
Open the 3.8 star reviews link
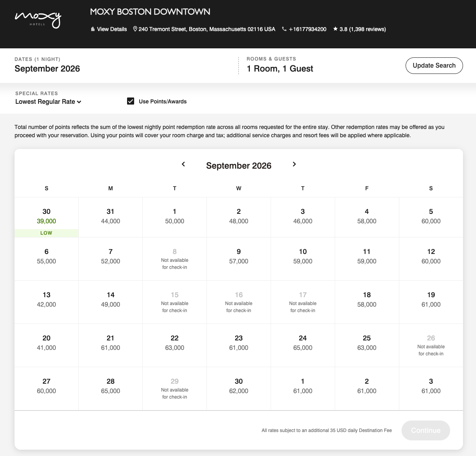[360, 29]
